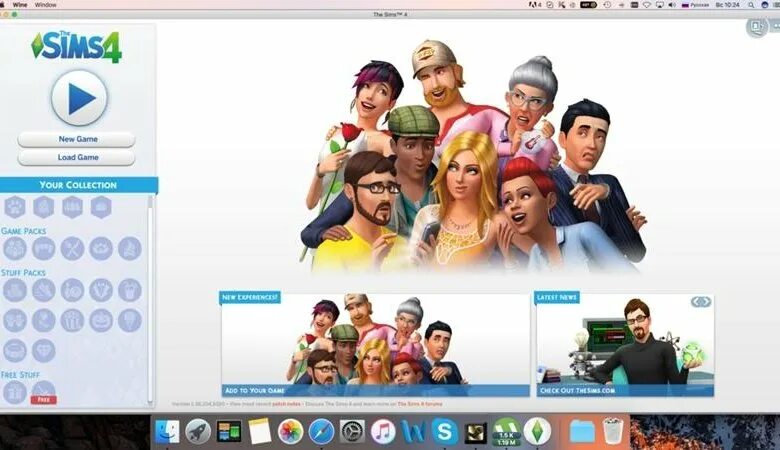
Task: Select the last Stuff Pack icon in the second row
Action: (130, 321)
